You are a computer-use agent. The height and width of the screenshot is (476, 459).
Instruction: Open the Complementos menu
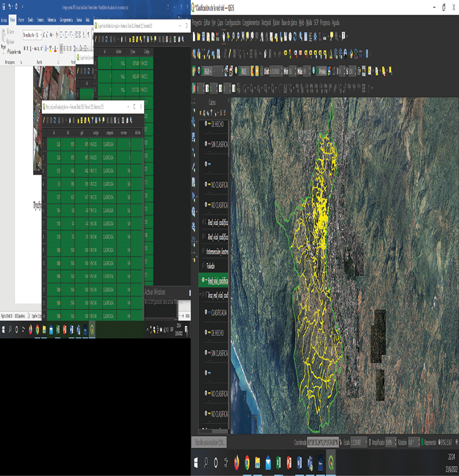coord(251,23)
